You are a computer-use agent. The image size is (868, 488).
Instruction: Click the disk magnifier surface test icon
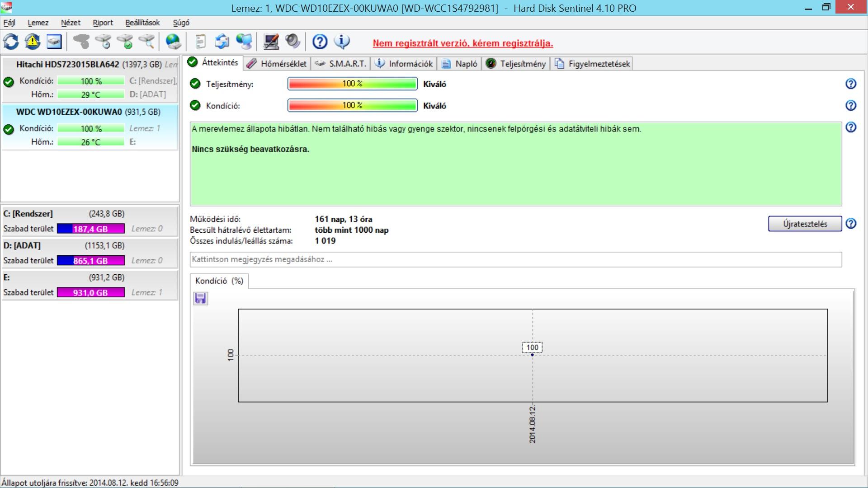point(146,42)
